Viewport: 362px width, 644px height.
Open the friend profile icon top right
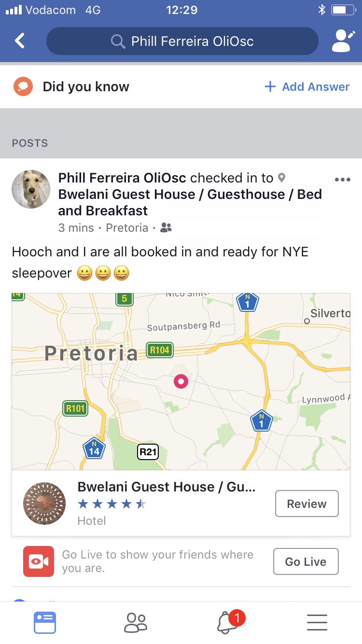click(343, 41)
